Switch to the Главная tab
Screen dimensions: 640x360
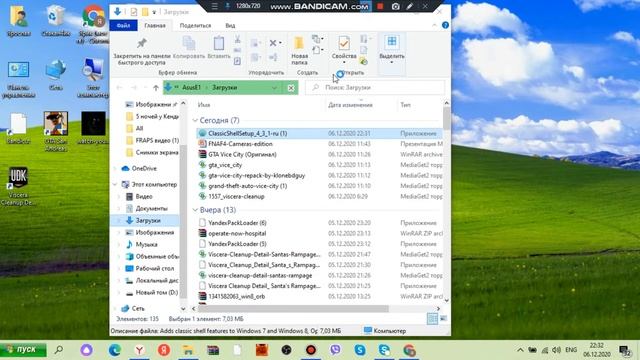[x=155, y=25]
